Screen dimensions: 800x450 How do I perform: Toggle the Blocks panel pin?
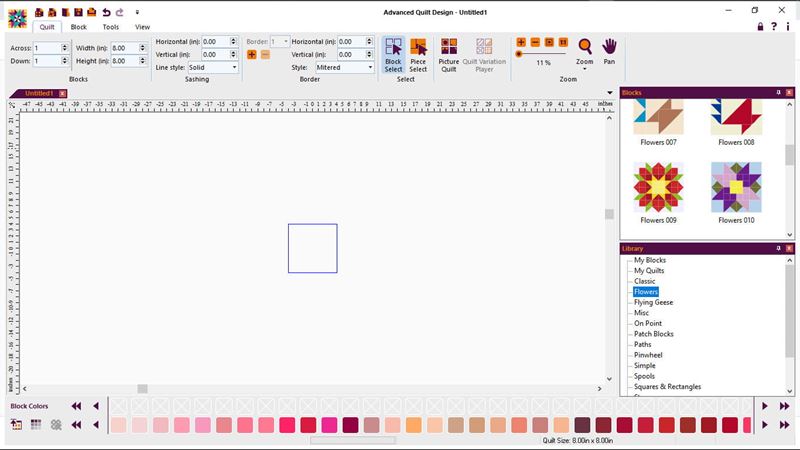(x=777, y=93)
